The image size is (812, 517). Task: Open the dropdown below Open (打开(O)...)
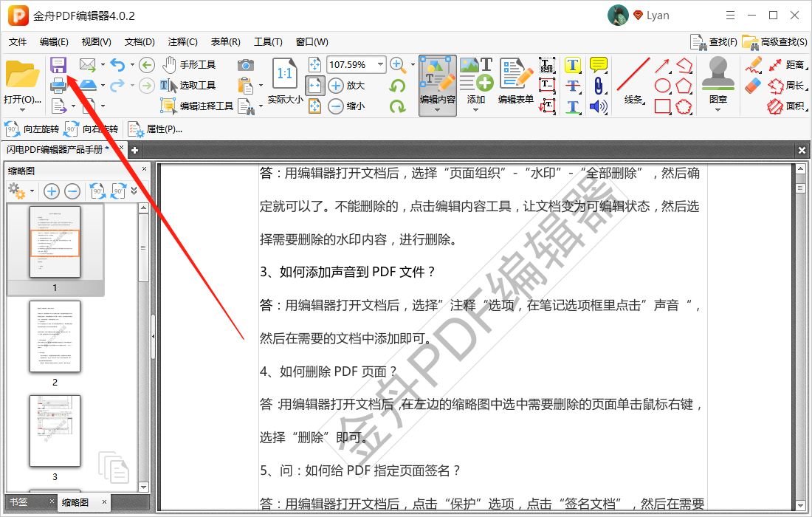coord(22,110)
